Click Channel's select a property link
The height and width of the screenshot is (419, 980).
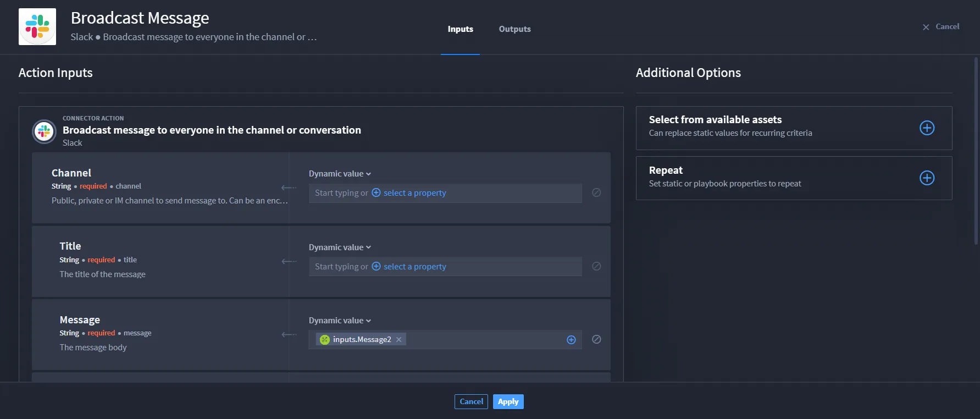pos(415,193)
